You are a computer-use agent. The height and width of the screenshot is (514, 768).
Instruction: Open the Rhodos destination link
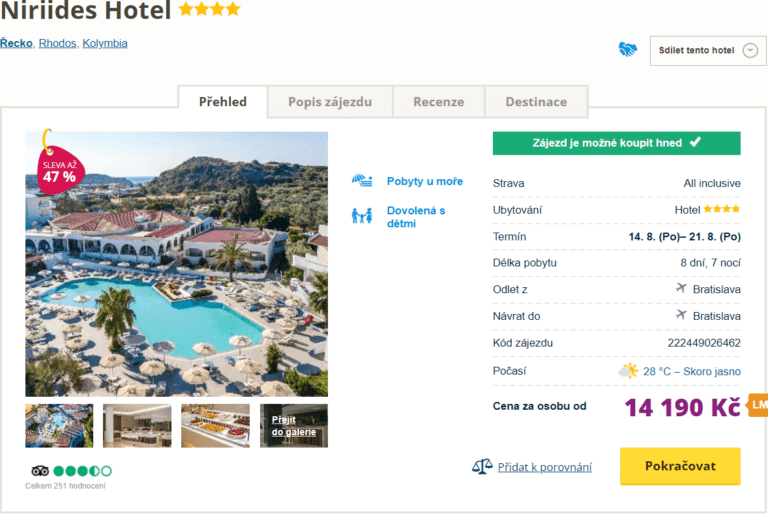pos(57,43)
